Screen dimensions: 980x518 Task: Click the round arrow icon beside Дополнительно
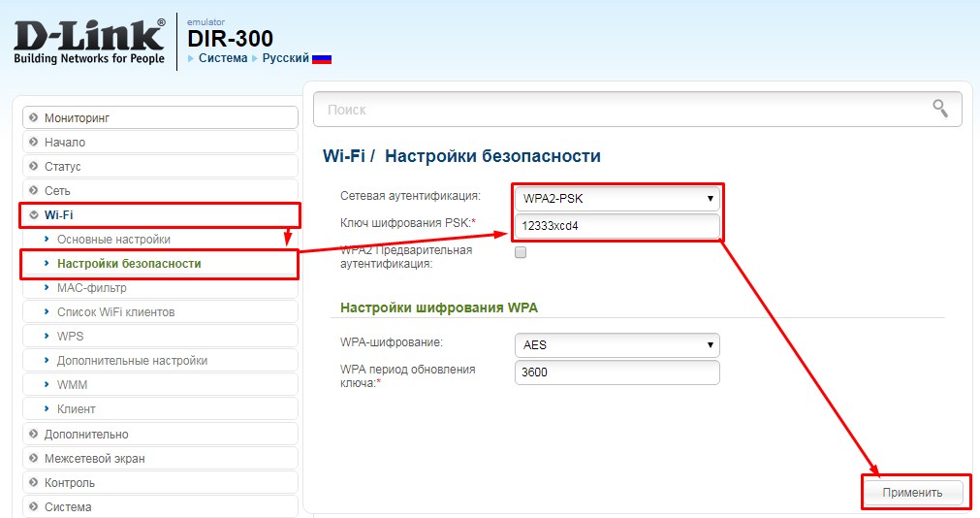point(34,434)
